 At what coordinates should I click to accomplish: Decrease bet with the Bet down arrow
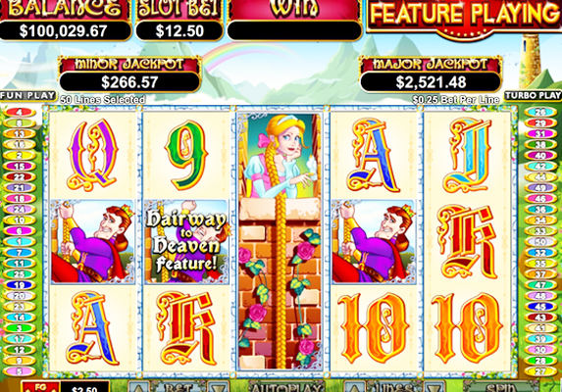pos(219,387)
